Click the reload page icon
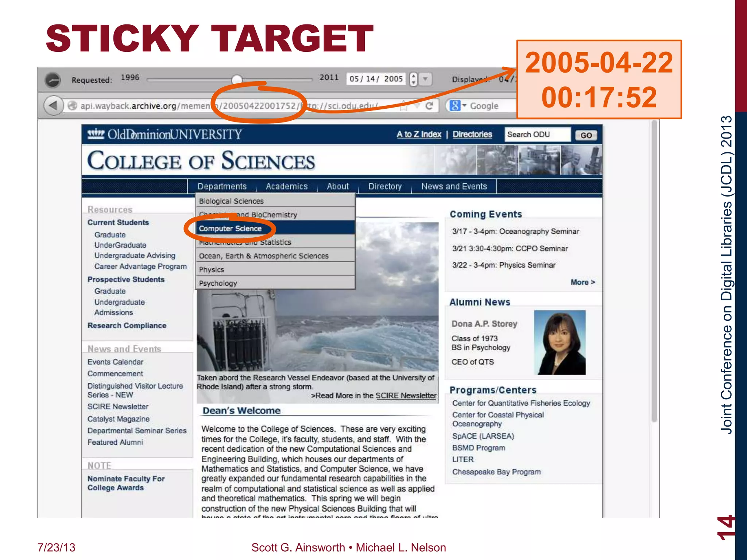 (x=429, y=106)
